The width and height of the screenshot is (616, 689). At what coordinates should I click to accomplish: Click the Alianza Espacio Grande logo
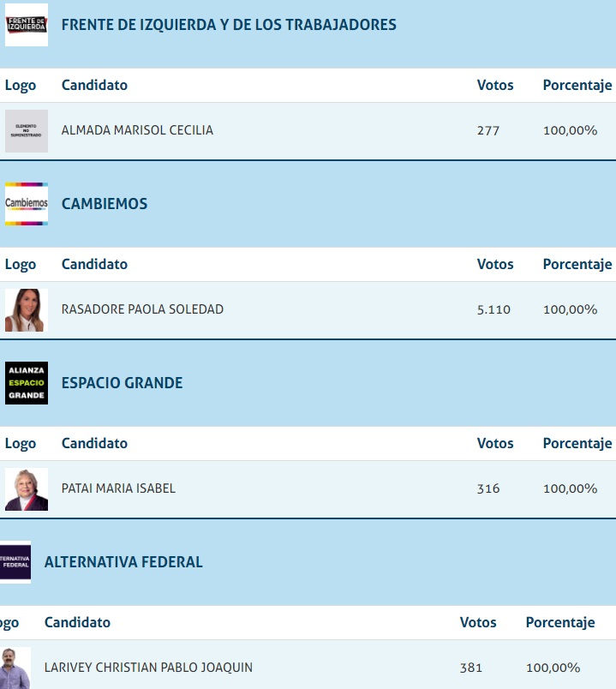(x=27, y=383)
